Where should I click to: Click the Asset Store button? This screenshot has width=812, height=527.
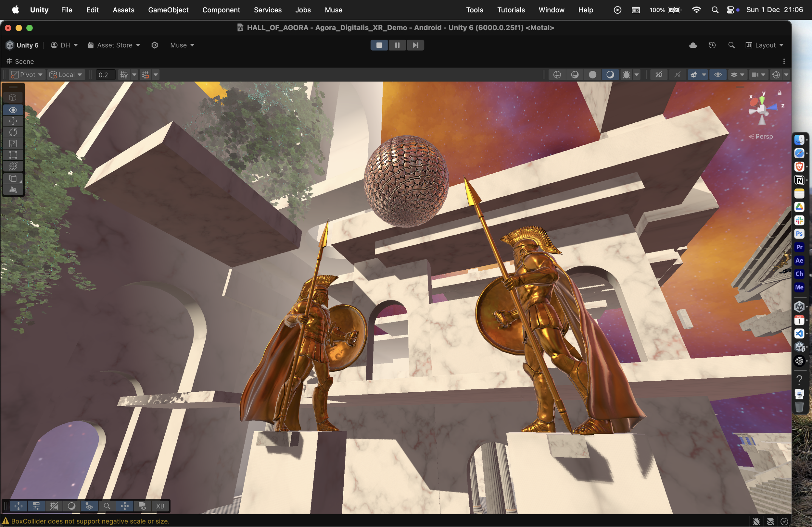click(x=114, y=45)
